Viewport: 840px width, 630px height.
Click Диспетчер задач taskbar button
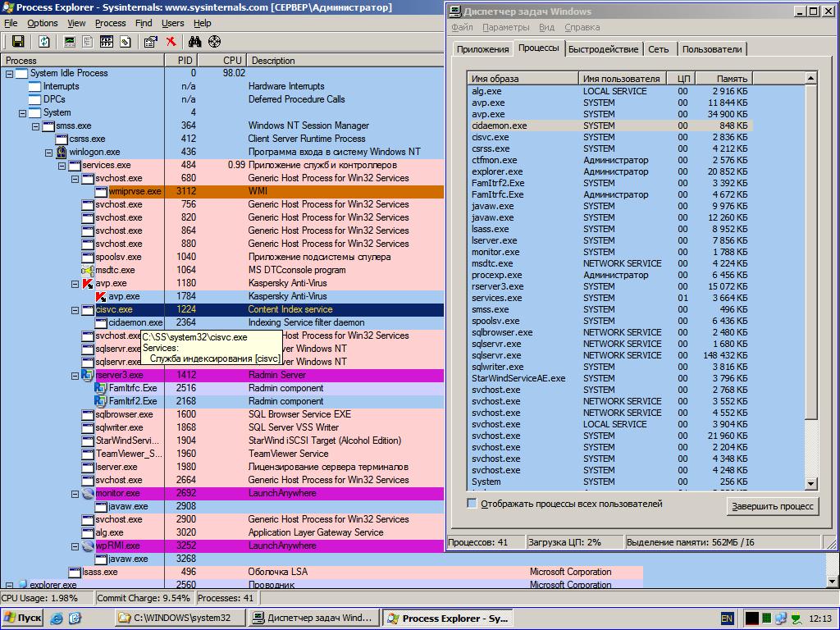pyautogui.click(x=314, y=619)
